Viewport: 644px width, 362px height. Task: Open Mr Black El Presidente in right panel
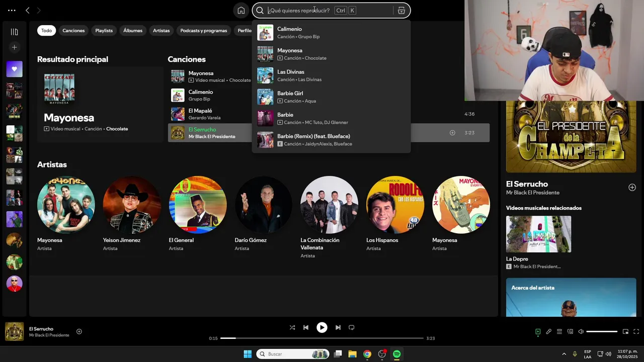[x=533, y=193]
